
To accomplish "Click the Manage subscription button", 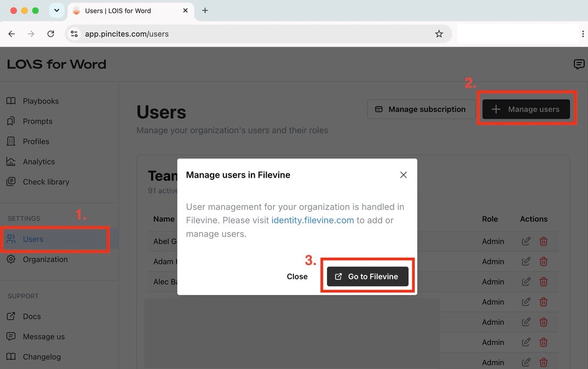I will point(422,109).
